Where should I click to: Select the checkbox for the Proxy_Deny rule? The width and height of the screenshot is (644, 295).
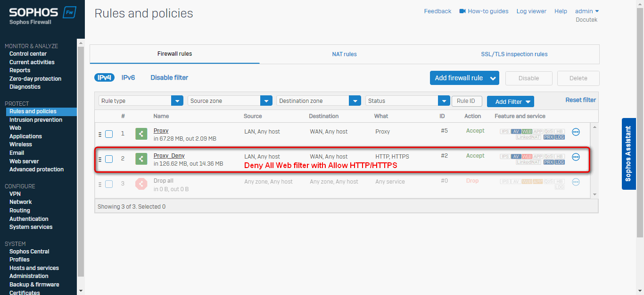tap(109, 159)
